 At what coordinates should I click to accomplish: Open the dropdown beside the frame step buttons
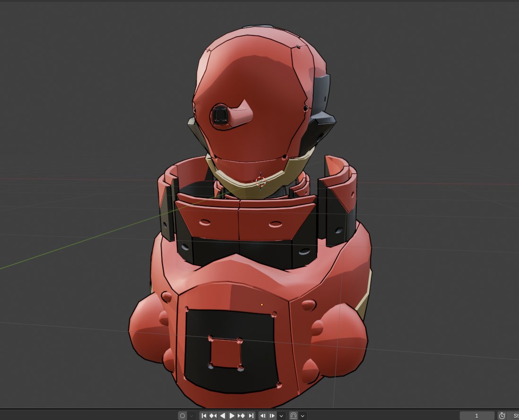pyautogui.click(x=281, y=415)
